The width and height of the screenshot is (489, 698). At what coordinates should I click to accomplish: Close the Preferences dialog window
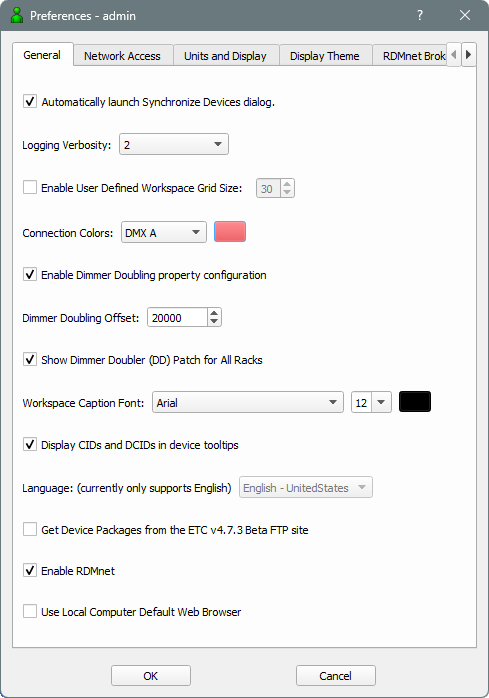point(465,15)
